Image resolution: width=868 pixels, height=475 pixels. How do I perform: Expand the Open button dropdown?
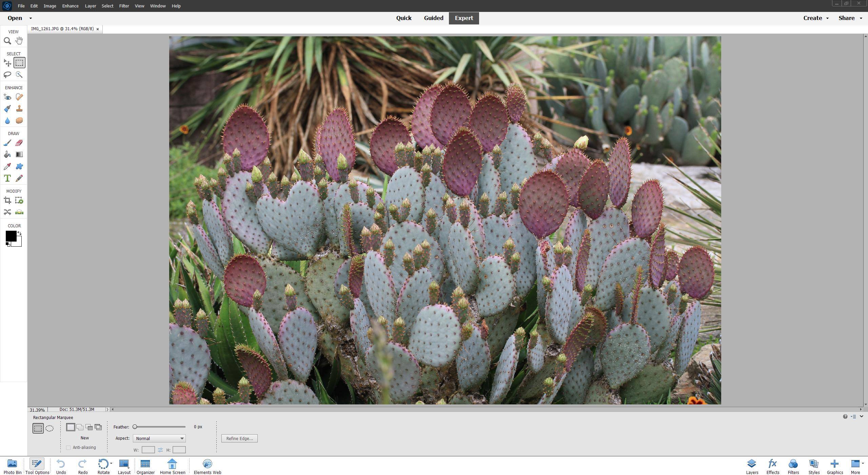30,18
